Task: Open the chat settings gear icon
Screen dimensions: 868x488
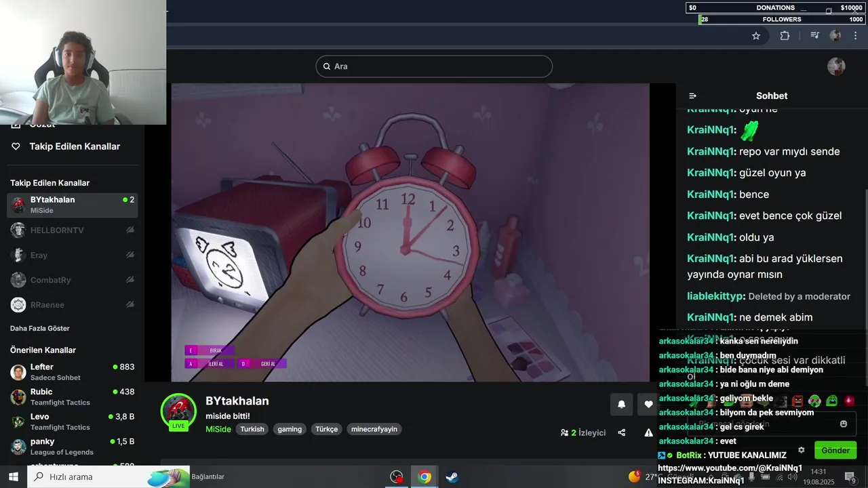Action: click(x=801, y=450)
